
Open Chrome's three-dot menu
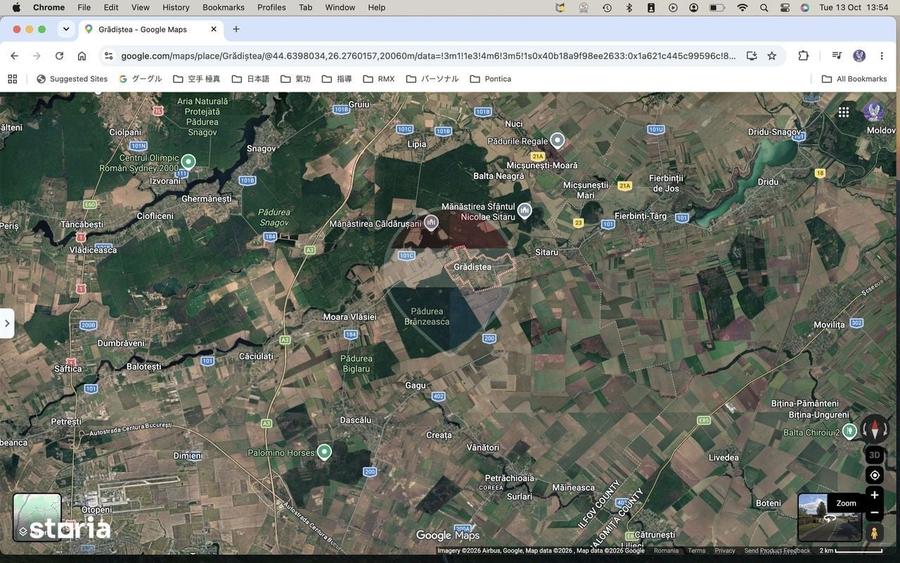coord(882,56)
